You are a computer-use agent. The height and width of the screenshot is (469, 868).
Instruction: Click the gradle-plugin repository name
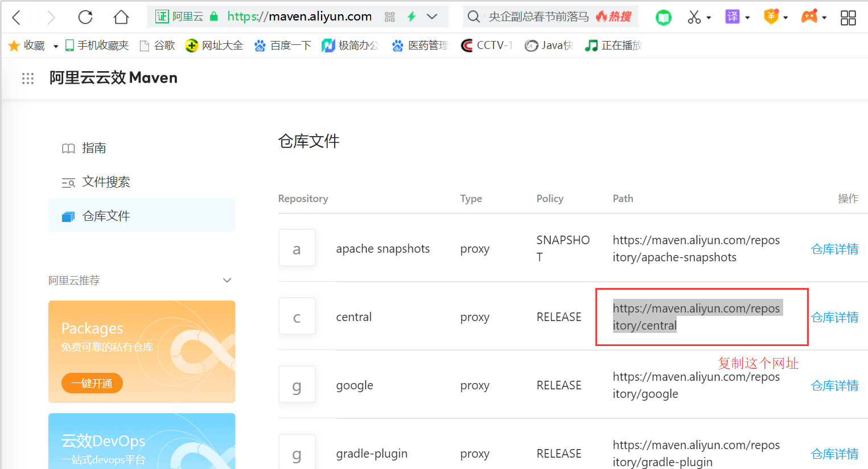coord(372,454)
